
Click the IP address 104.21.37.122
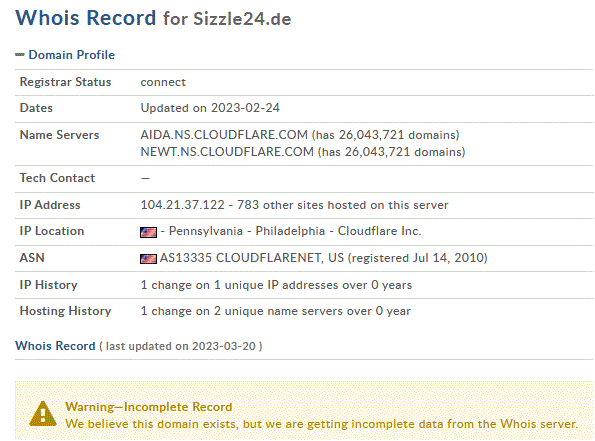coord(183,205)
